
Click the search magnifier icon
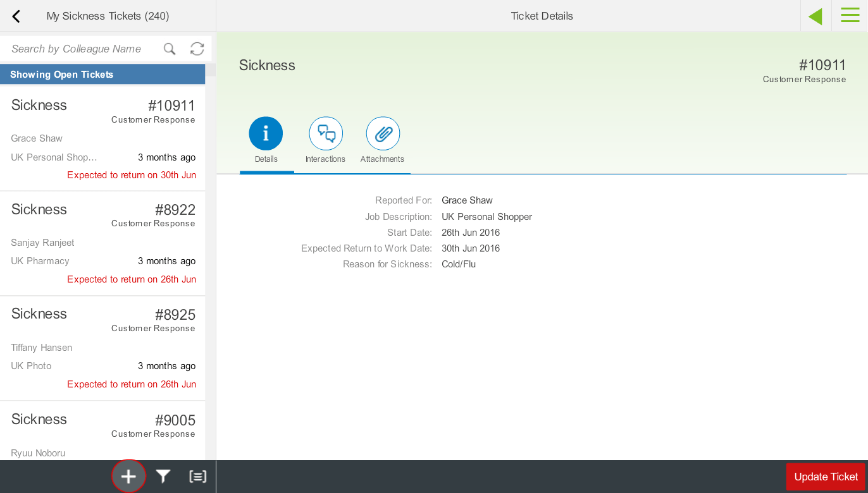tap(170, 49)
